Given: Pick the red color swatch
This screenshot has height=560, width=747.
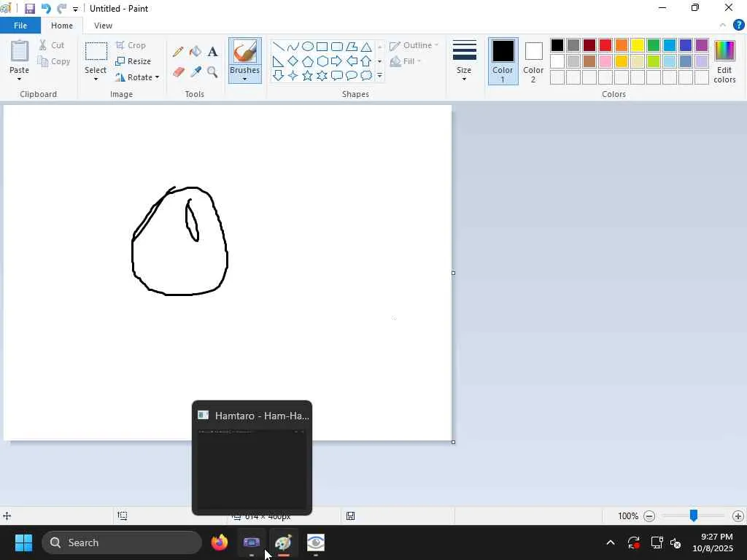Looking at the screenshot, I should tap(605, 45).
